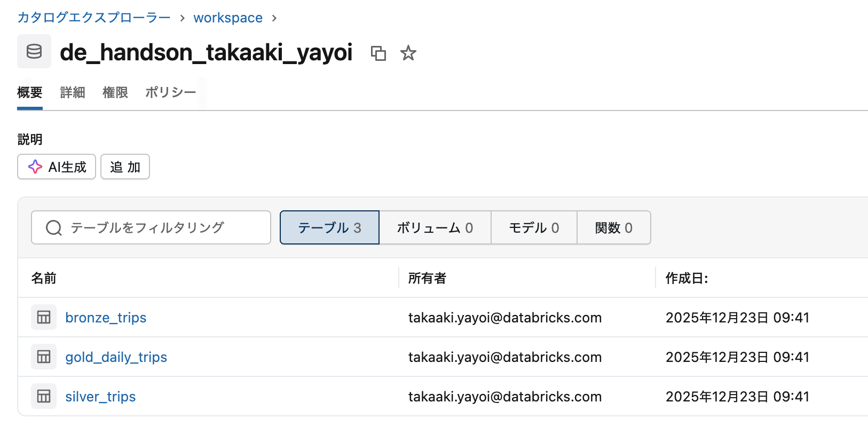The width and height of the screenshot is (868, 442).
Task: Open the silver_trips table
Action: click(100, 396)
